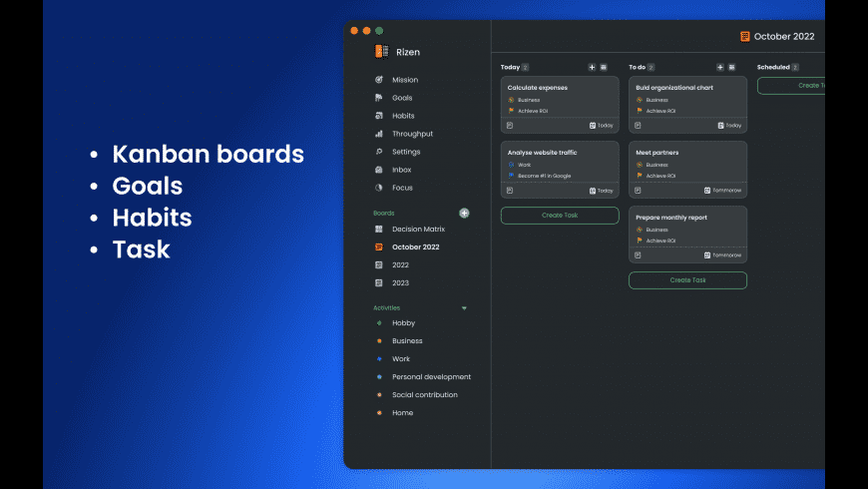Click Tomorrow date on Prepare monthly report card
The image size is (868, 489).
pyautogui.click(x=722, y=255)
